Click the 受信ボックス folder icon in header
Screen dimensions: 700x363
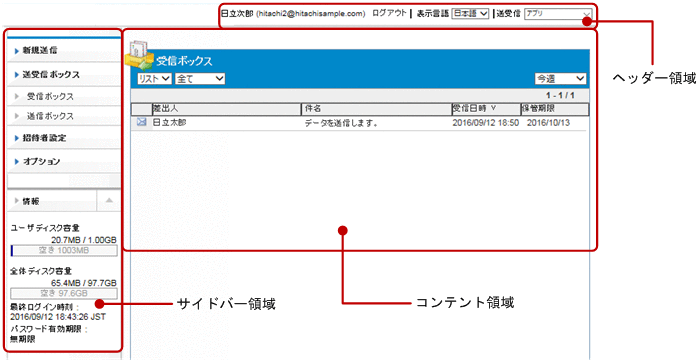139,56
